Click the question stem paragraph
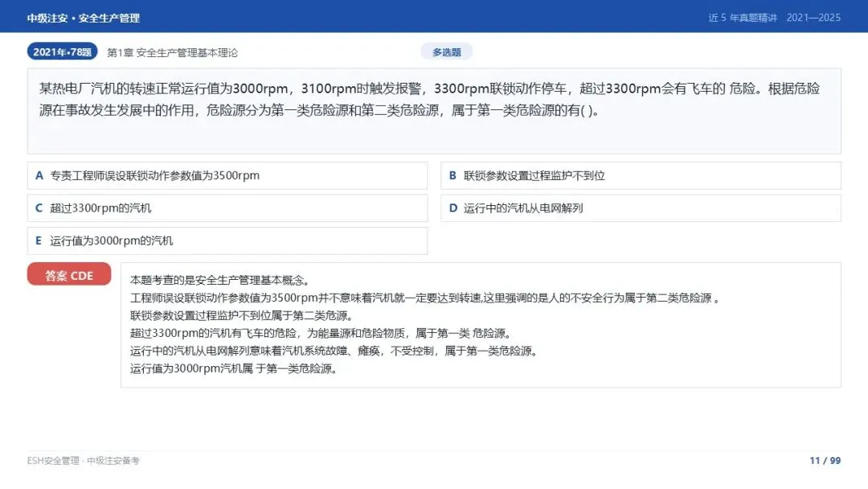868x489 pixels. coord(429,100)
